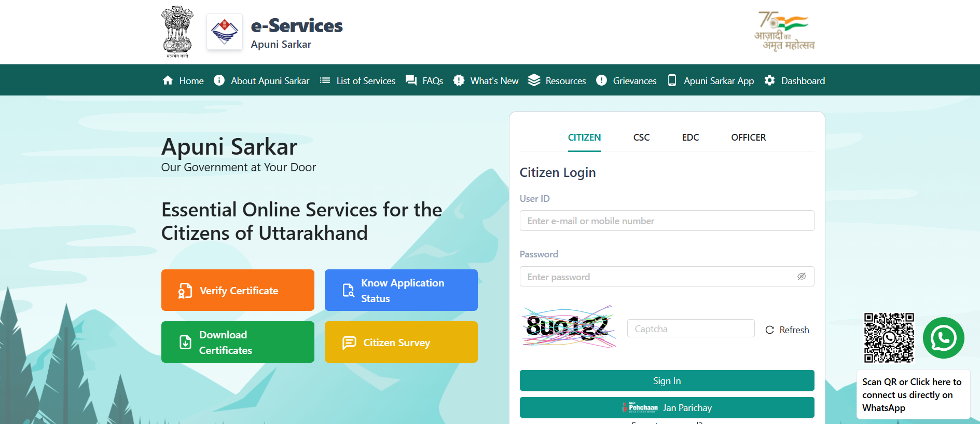
Task: Focus the Captcha text field
Action: (691, 329)
